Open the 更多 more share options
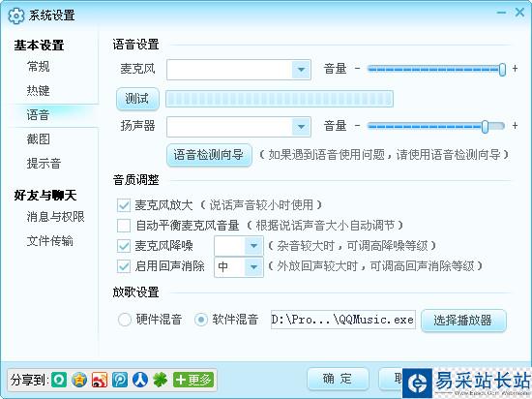 pos(193,380)
